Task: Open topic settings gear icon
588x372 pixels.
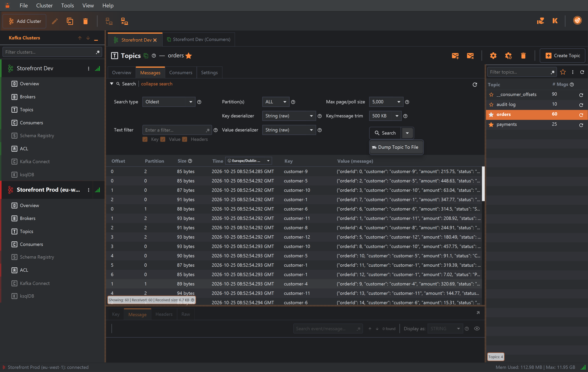Action: 493,56
